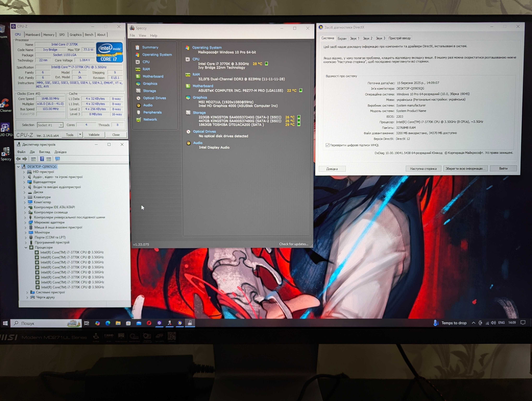532x401 pixels.
Task: Open Microsoft Edge from the taskbar
Action: 108,323
